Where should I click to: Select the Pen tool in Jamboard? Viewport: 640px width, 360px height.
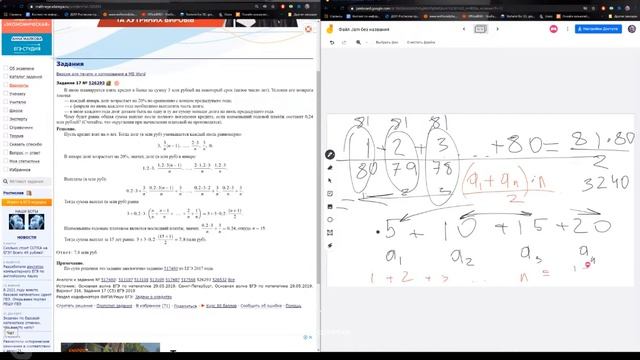pyautogui.click(x=330, y=155)
